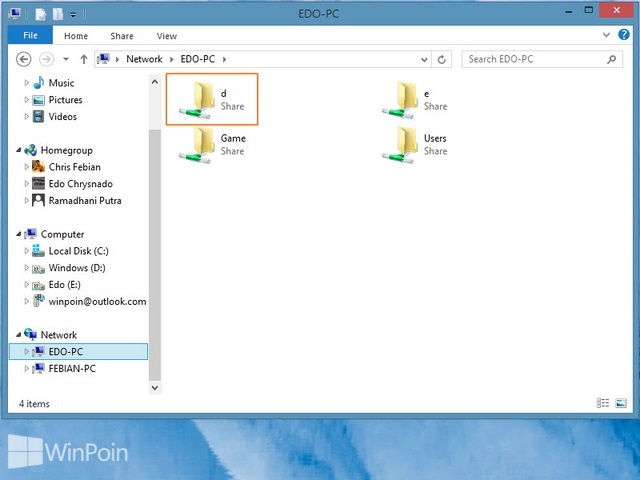Image resolution: width=640 pixels, height=480 pixels.
Task: Open the File tab
Action: (30, 36)
